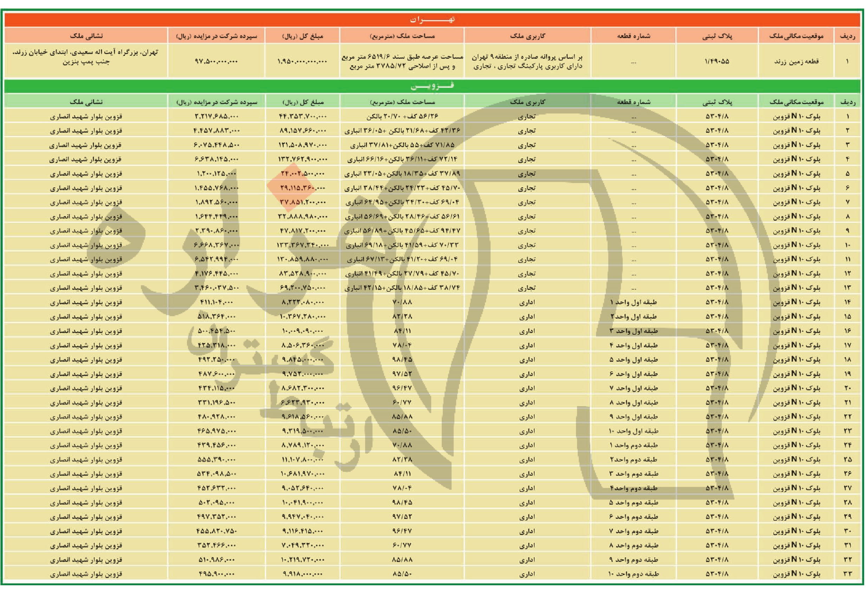Click total price '۱۰,۰۴۱,۹۰۰,۰۰۰'
Viewport: 868px width, 593px height.
click(302, 502)
